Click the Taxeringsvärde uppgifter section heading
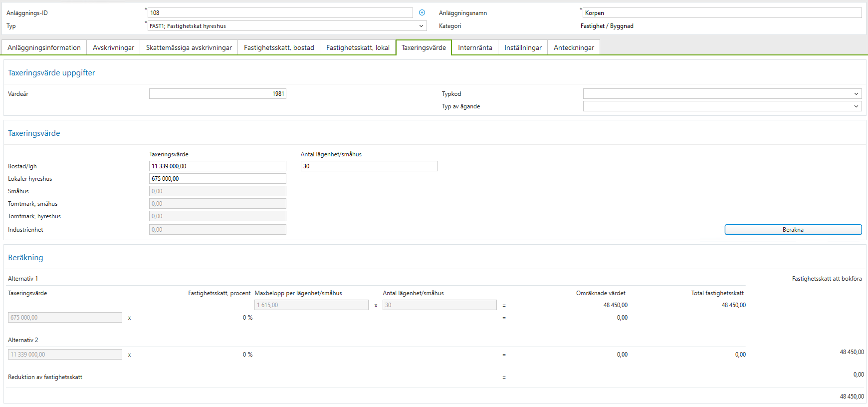The height and width of the screenshot is (407, 868). (51, 73)
